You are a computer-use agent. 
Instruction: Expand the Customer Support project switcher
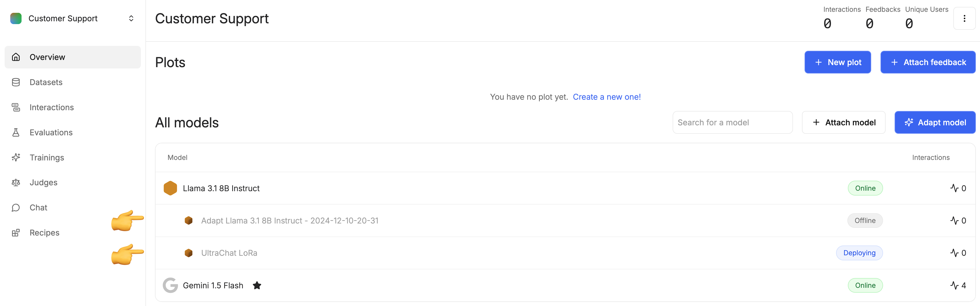click(131, 18)
